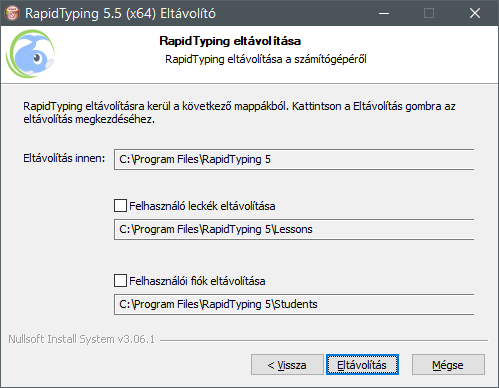This screenshot has width=499, height=388.
Task: Click the "RapidTyping eltávolítása" heading
Action: pyautogui.click(x=230, y=41)
